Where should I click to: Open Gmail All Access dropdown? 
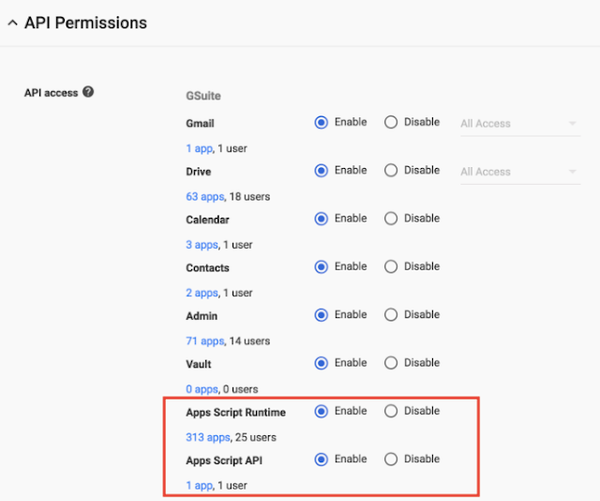point(520,124)
